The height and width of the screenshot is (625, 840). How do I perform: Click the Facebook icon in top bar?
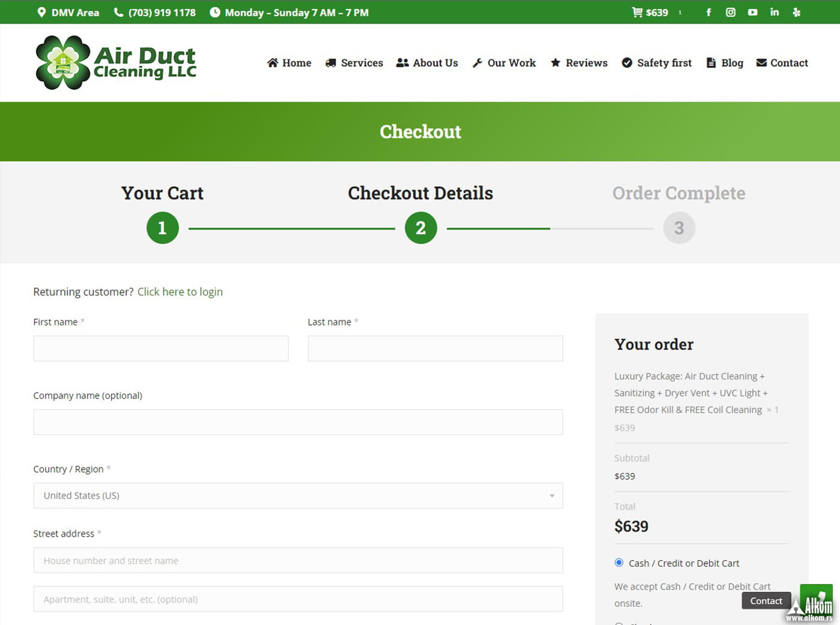point(708,12)
